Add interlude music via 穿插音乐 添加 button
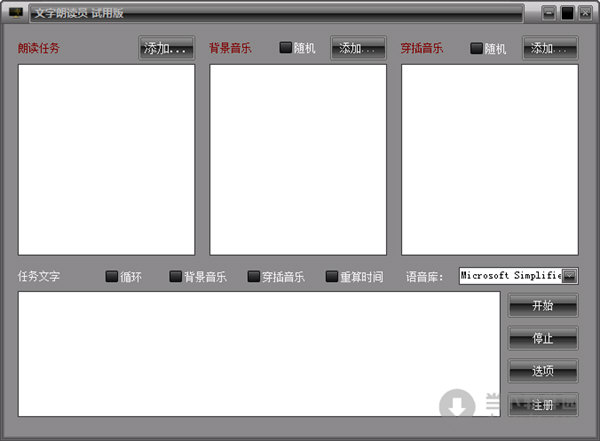 [550, 48]
